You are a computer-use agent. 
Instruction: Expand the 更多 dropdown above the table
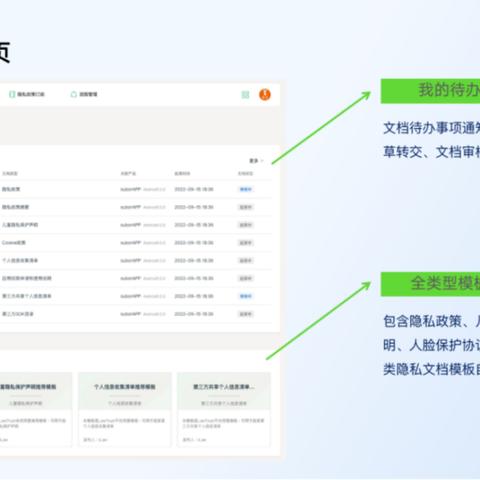point(256,161)
